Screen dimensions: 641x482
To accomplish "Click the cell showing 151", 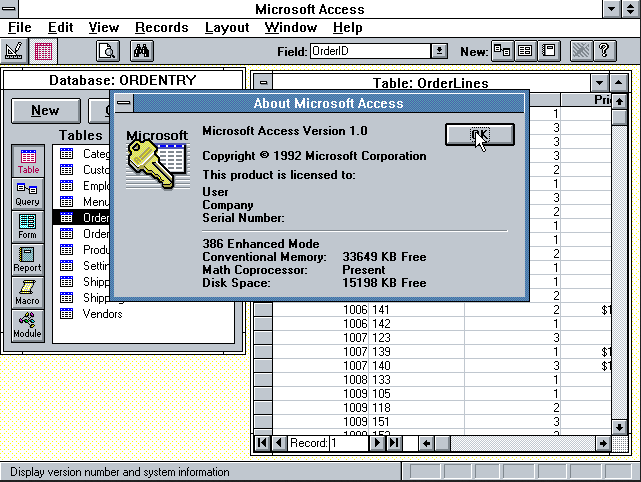I will [417, 421].
